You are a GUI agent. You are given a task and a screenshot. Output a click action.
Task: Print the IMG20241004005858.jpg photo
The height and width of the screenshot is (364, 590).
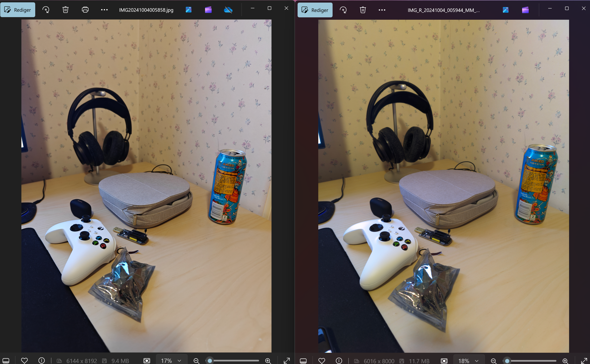pyautogui.click(x=85, y=10)
